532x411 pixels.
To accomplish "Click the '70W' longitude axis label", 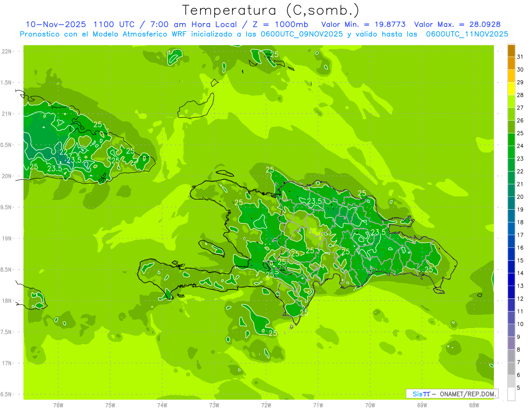I will (x=370, y=405).
